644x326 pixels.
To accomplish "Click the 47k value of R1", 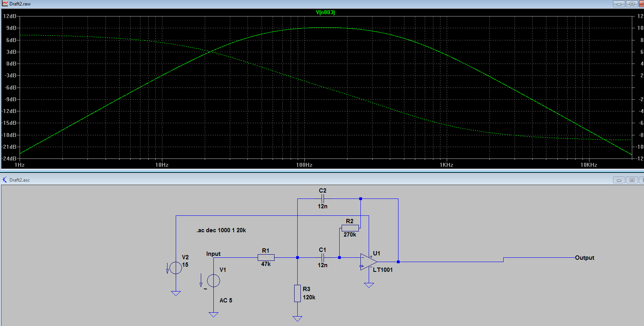I will [266, 264].
